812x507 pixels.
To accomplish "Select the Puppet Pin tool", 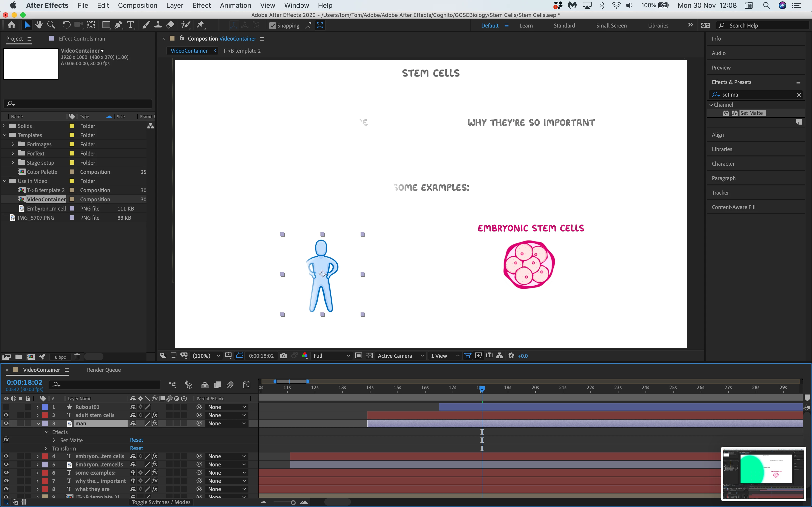I will click(x=200, y=25).
